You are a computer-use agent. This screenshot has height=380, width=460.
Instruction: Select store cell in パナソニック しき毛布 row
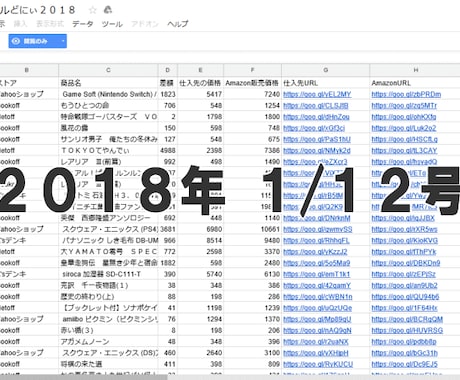(29, 241)
